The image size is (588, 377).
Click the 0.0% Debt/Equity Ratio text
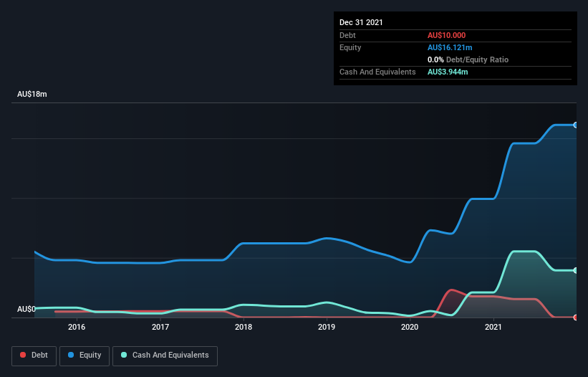[x=468, y=59]
